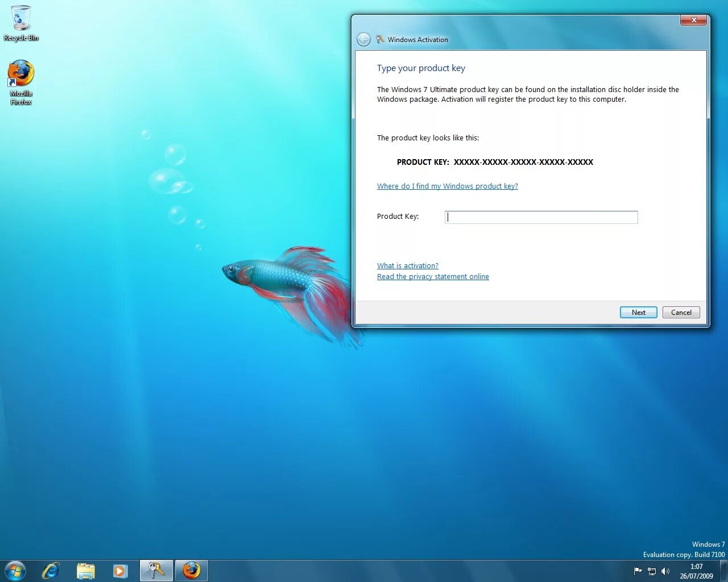Image resolution: width=728 pixels, height=582 pixels.
Task: Click the 'Type your product key' heading
Action: [x=421, y=68]
